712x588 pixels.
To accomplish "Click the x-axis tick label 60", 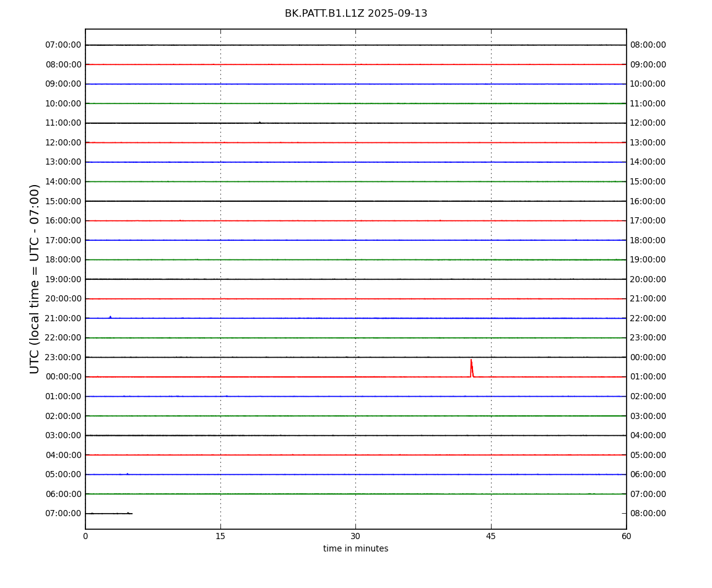I will click(x=626, y=536).
